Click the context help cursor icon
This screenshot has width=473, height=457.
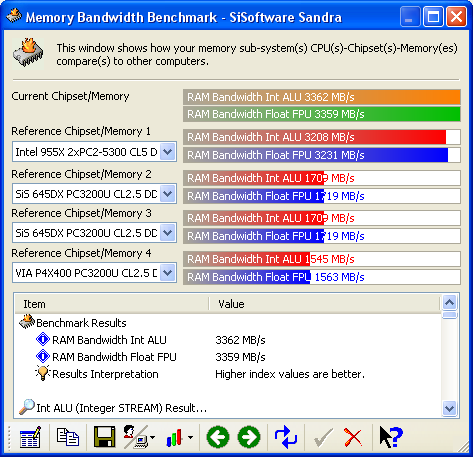pyautogui.click(x=391, y=437)
